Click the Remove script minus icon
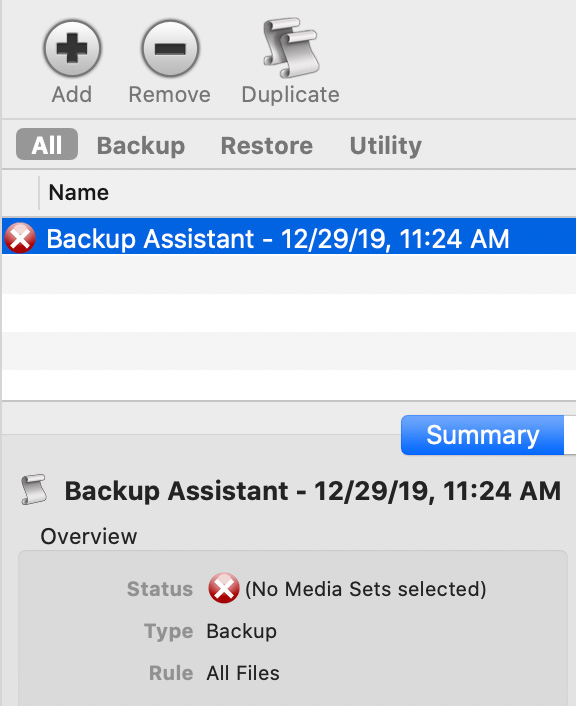This screenshot has width=576, height=706. (170, 48)
